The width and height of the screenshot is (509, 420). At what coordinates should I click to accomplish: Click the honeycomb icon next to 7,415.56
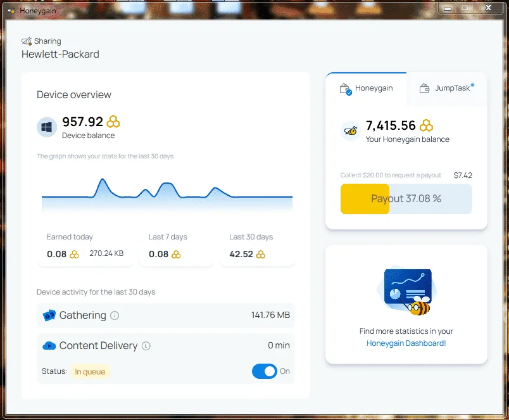click(x=426, y=125)
